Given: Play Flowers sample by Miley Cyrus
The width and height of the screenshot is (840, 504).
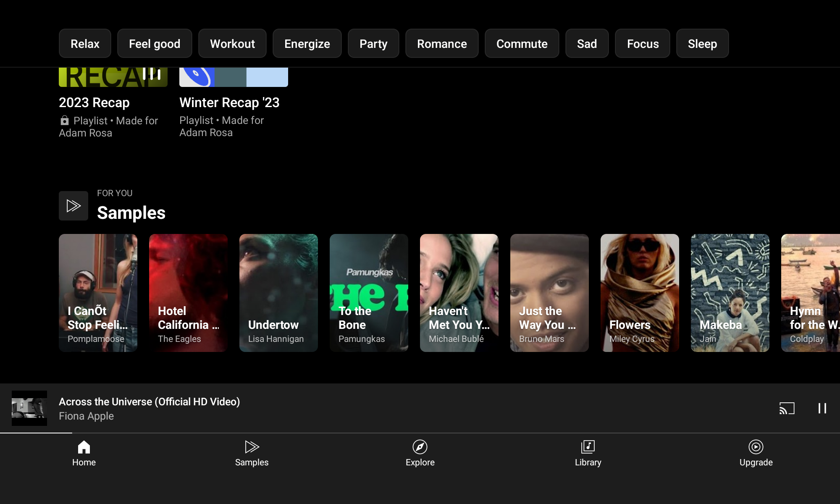Looking at the screenshot, I should coord(640,293).
